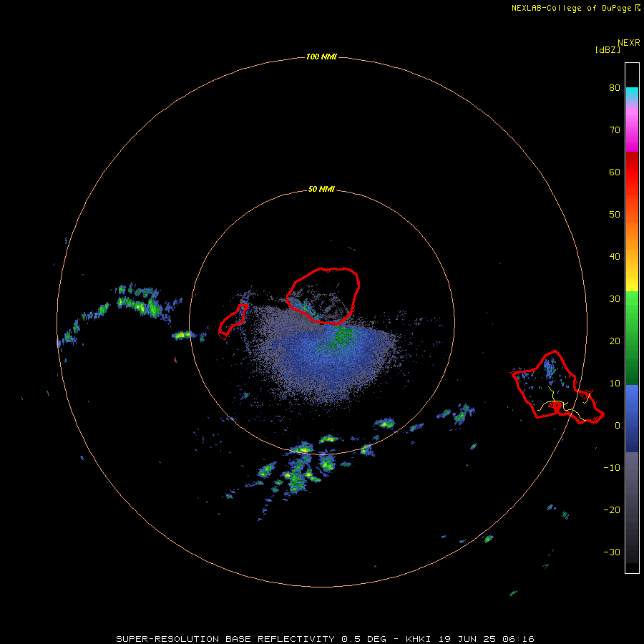Click the 50 NMI range ring label
The width and height of the screenshot is (644, 644).
(x=321, y=190)
